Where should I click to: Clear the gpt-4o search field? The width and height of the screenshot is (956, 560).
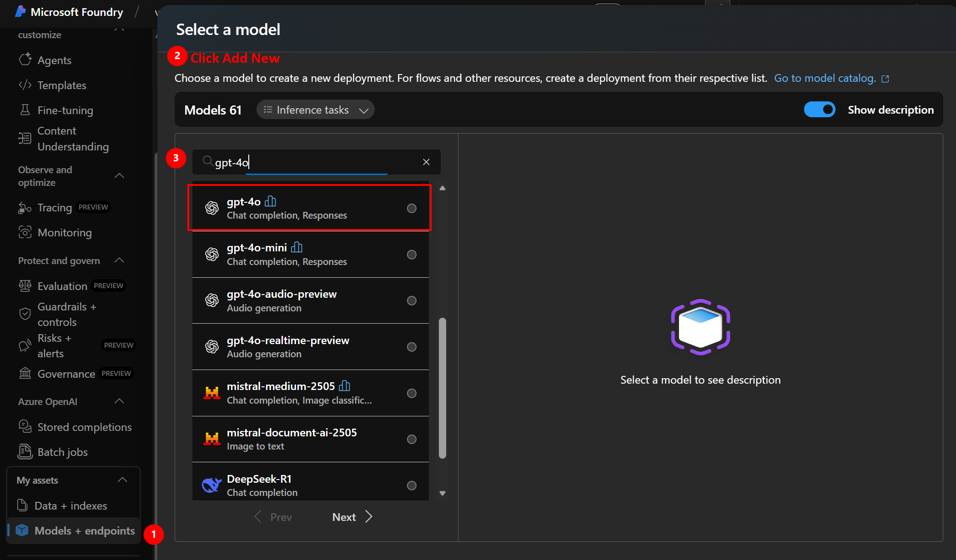pos(426,162)
